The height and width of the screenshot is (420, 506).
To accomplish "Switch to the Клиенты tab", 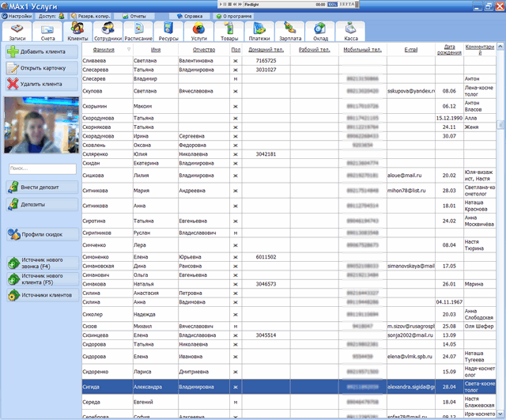I will coord(77,32).
